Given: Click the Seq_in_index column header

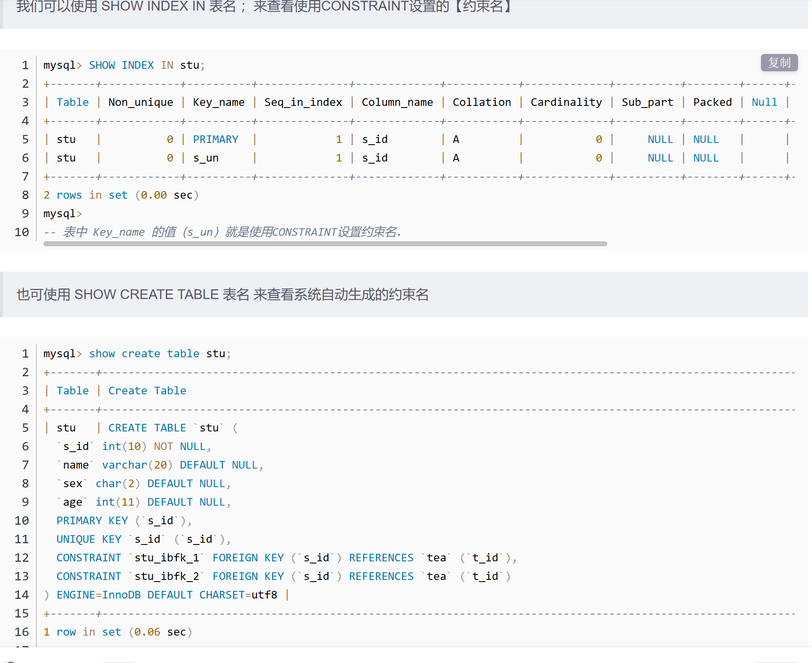Looking at the screenshot, I should (x=303, y=102).
